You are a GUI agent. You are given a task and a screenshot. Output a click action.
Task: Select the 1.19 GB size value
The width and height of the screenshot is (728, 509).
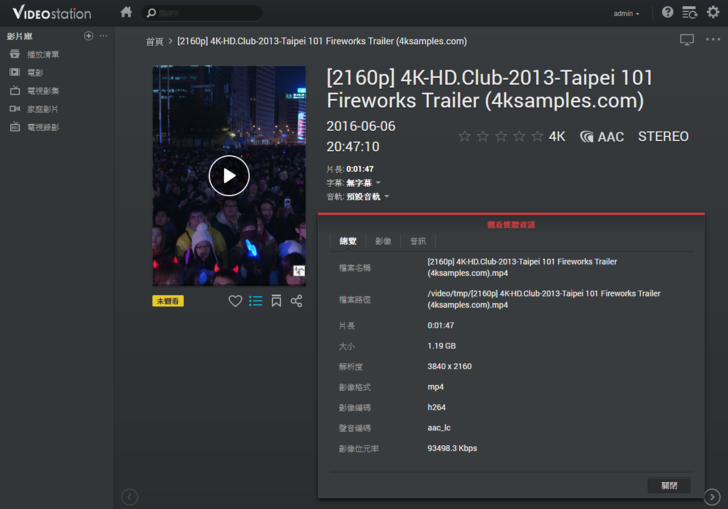click(442, 346)
